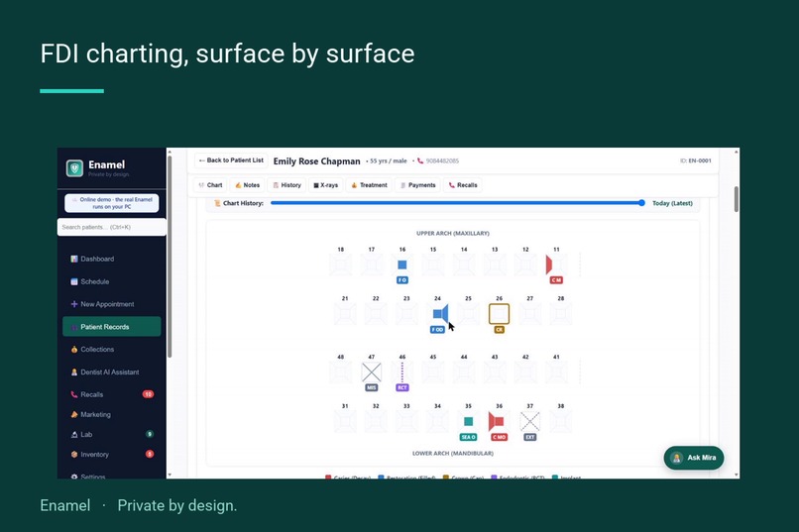Open the Ask Mira assistant
The image size is (799, 532).
click(694, 458)
